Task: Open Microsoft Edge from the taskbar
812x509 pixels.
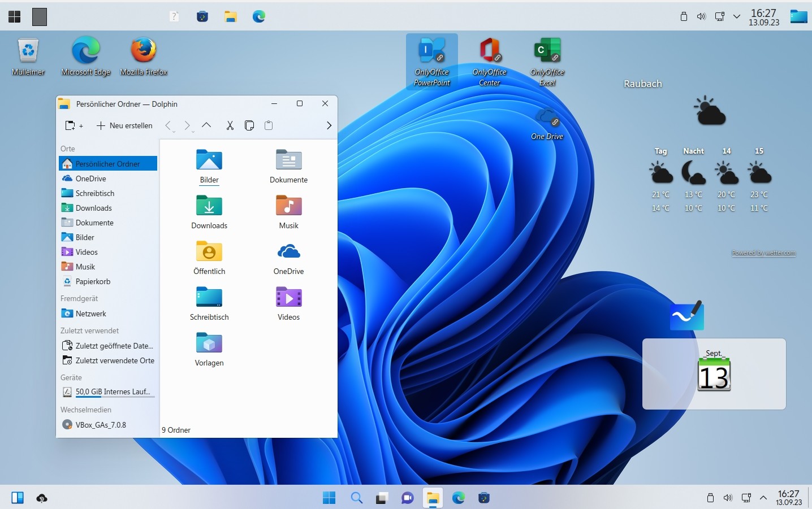Action: click(x=459, y=498)
